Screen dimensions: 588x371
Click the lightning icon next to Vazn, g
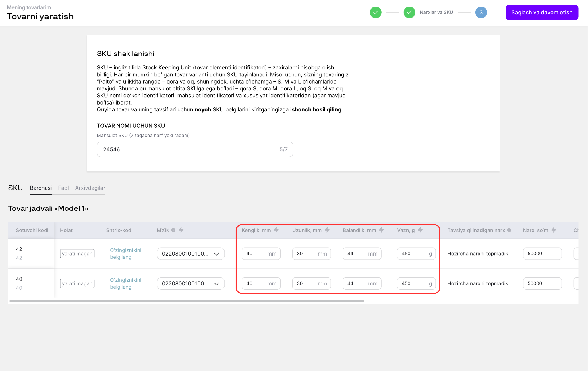pyautogui.click(x=420, y=230)
